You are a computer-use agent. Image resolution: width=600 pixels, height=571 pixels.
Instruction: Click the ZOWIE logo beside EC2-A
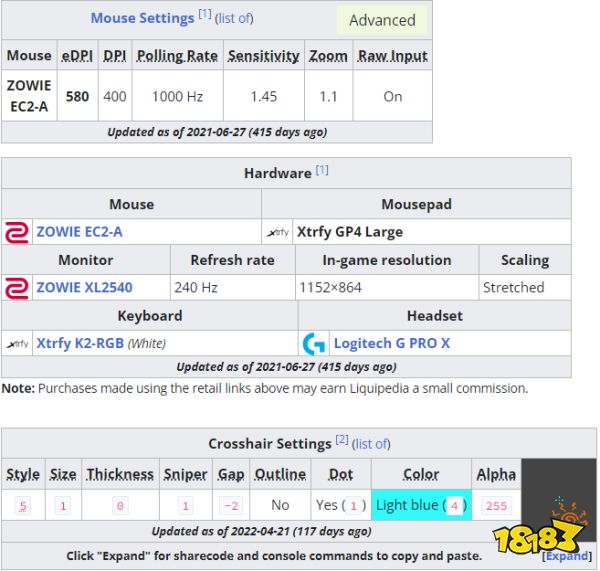point(16,232)
